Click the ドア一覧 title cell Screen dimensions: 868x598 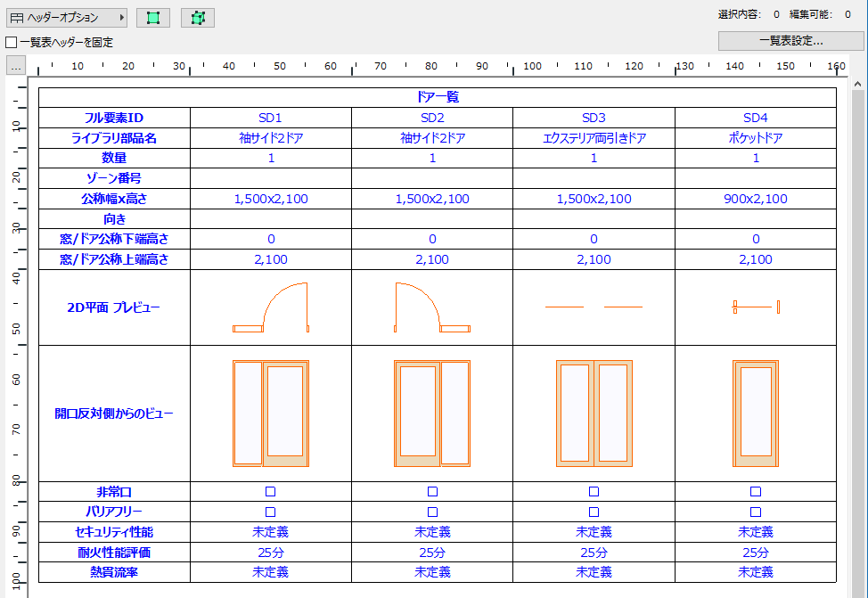coord(438,97)
